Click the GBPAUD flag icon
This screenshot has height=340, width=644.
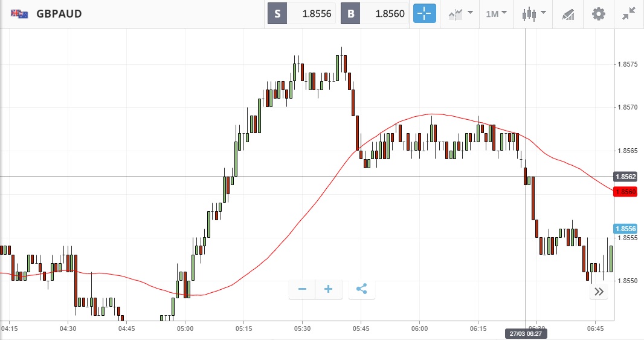19,13
